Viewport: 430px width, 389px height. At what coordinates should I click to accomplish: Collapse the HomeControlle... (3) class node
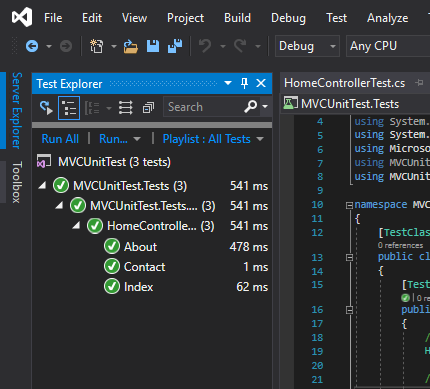pyautogui.click(x=76, y=226)
